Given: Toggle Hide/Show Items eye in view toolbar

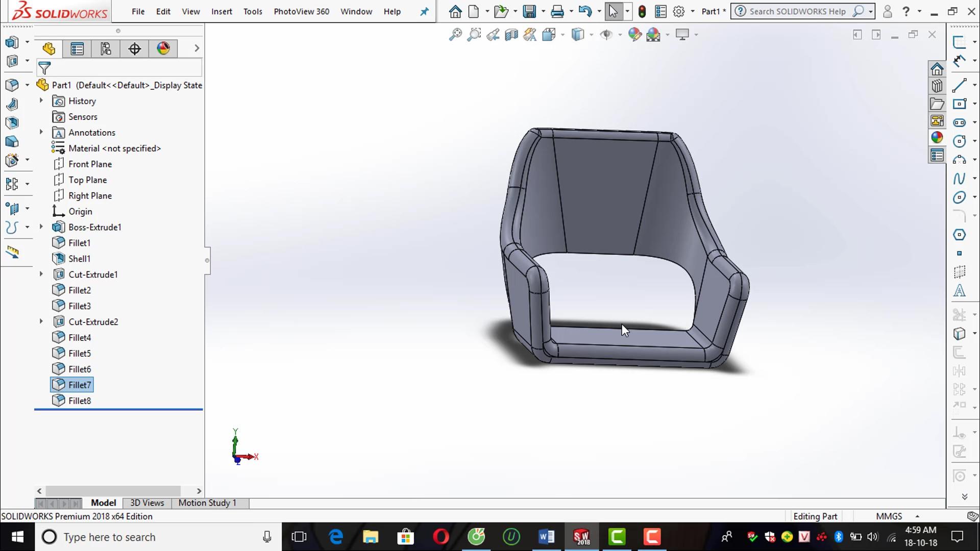Looking at the screenshot, I should 607,34.
